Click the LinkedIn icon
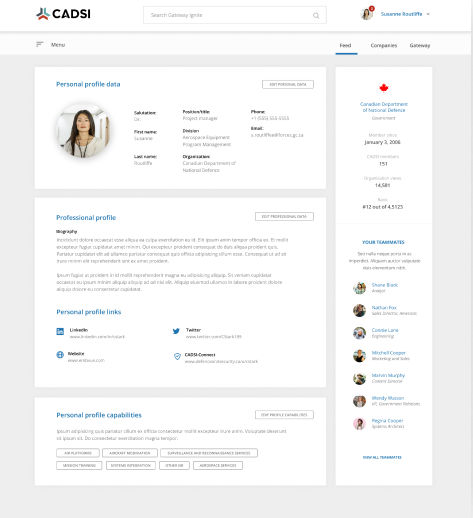 [60, 331]
